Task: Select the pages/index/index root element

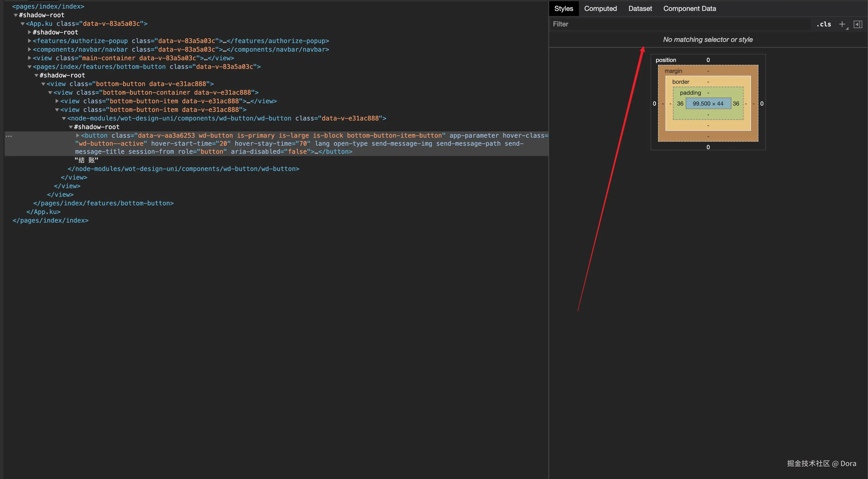Action: 48,6
